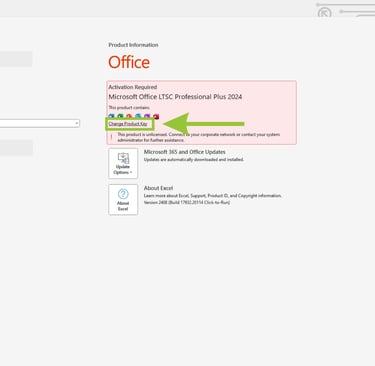
Task: Click the purple OneNote app icon
Action: 147,116
